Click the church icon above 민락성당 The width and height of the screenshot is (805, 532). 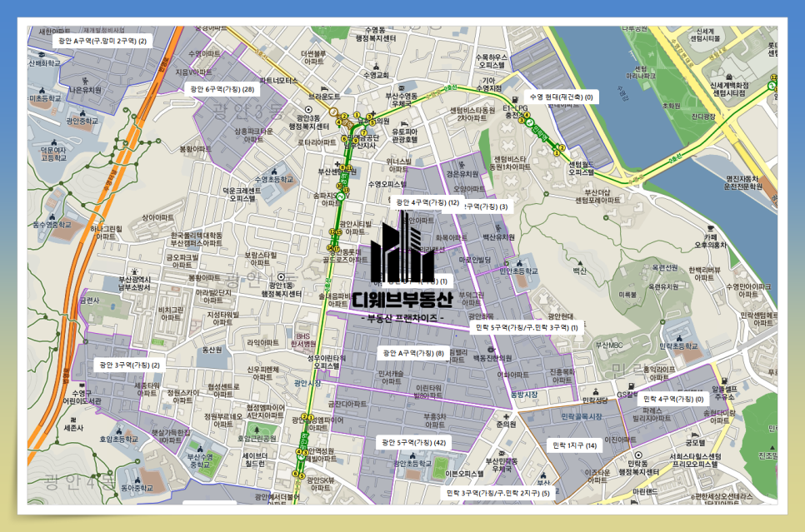tap(595, 392)
